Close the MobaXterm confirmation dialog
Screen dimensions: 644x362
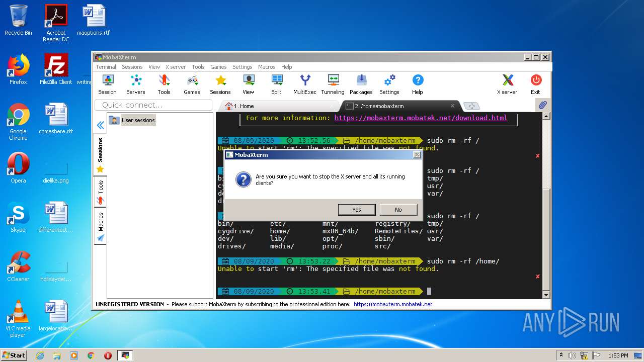(x=417, y=155)
